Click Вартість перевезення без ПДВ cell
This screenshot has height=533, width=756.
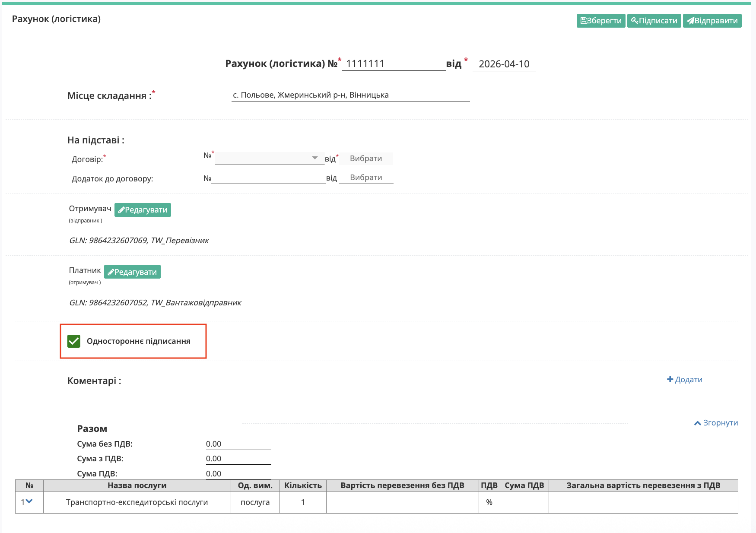click(x=402, y=502)
